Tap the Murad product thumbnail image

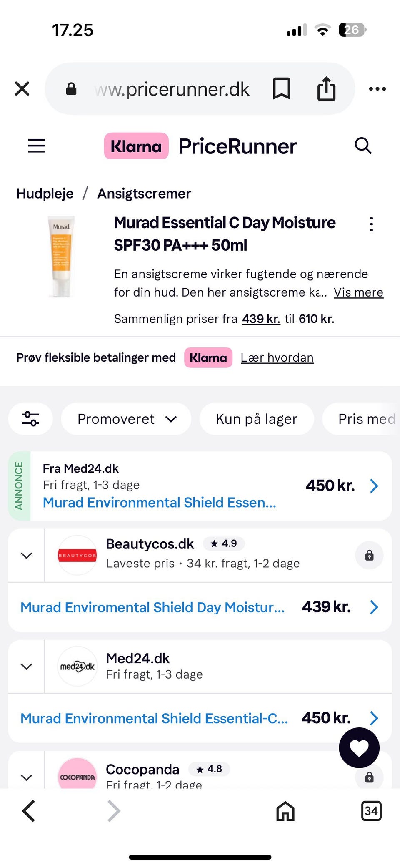pyautogui.click(x=61, y=257)
